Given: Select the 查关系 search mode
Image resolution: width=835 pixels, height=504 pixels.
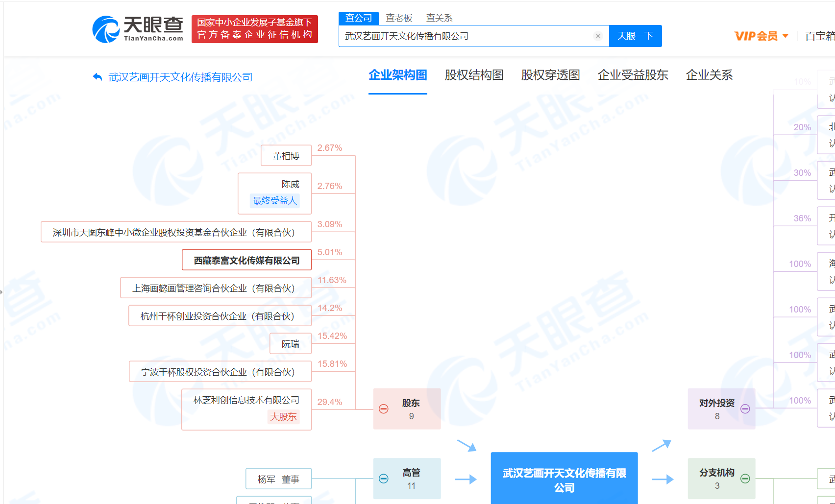Looking at the screenshot, I should (x=439, y=18).
